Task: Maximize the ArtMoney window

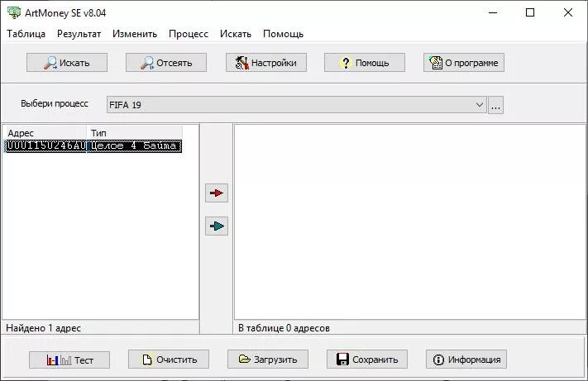Action: 530,12
